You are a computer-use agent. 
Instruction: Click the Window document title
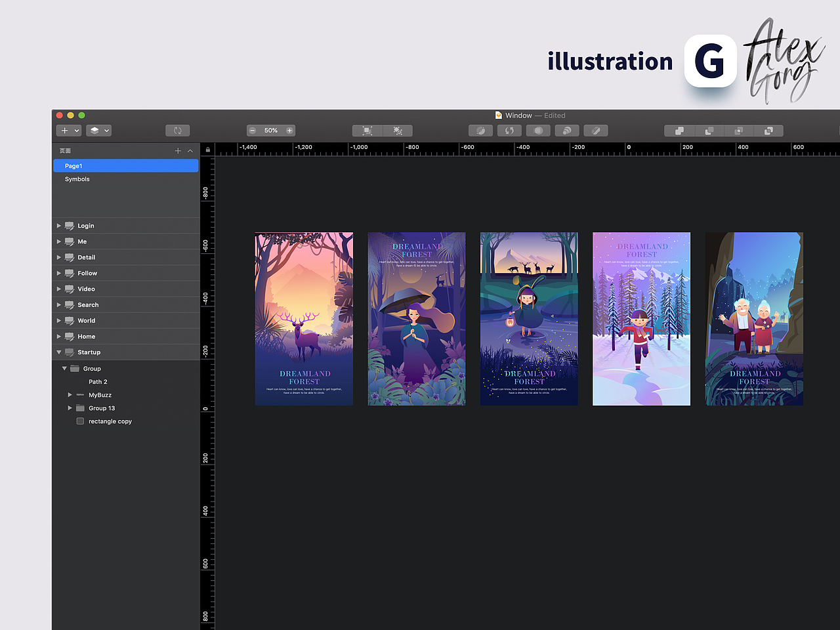click(518, 115)
